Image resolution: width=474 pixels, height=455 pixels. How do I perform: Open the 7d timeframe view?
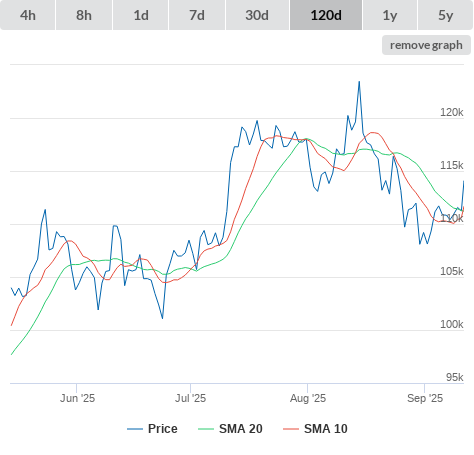tap(197, 15)
